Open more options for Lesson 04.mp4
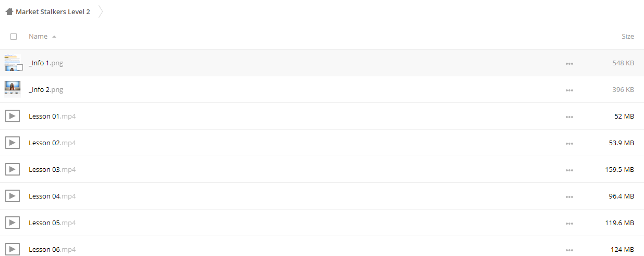This screenshot has width=644, height=256. 569,196
